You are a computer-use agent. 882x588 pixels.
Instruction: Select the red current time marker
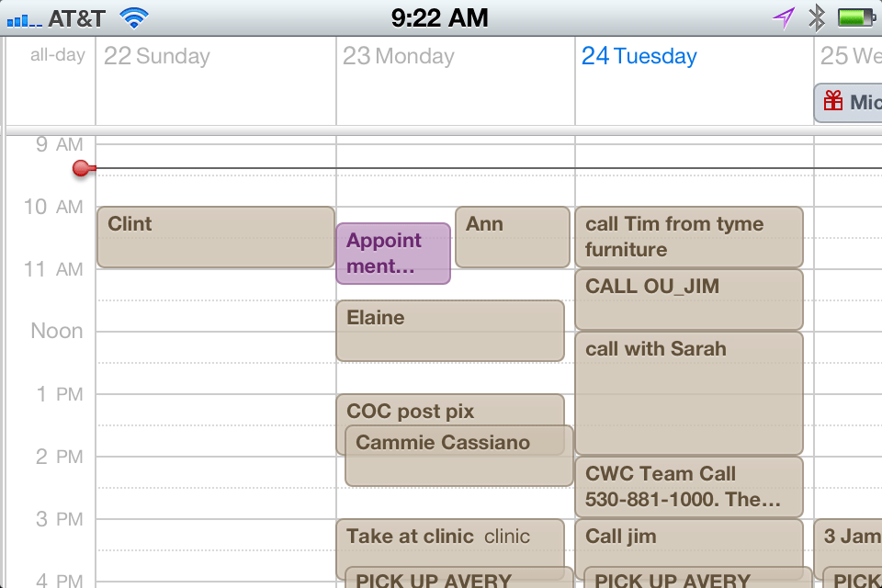tap(82, 168)
